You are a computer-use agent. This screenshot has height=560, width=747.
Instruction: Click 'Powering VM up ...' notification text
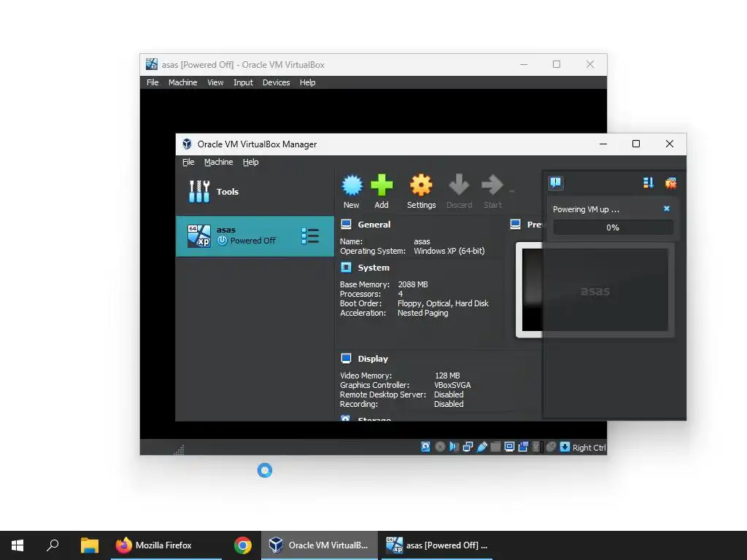[x=586, y=209]
